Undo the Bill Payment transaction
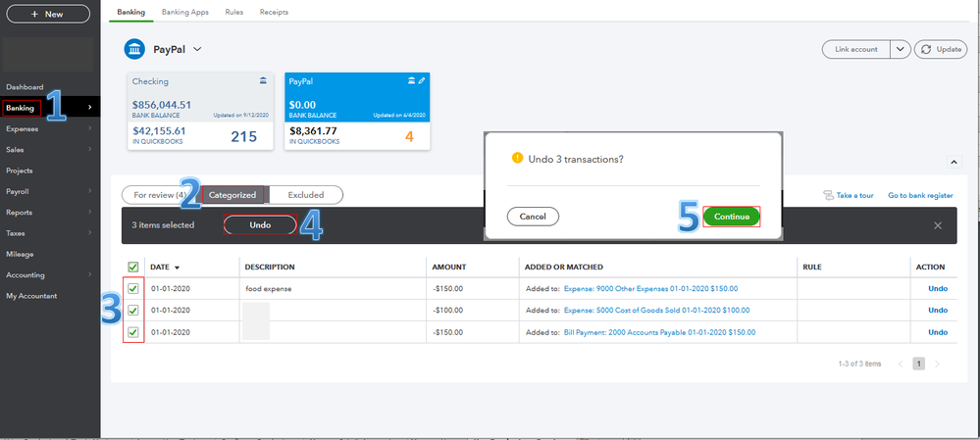Viewport: 980px width, 440px height. click(938, 332)
